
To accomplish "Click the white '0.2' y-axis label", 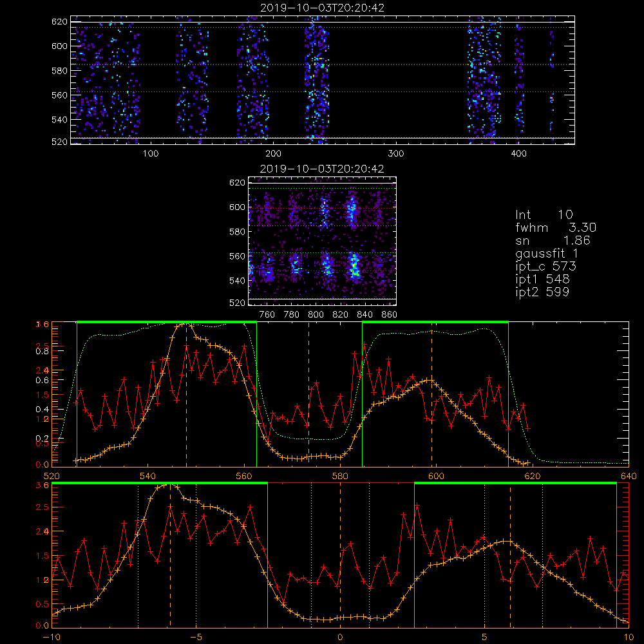I will point(43,438).
